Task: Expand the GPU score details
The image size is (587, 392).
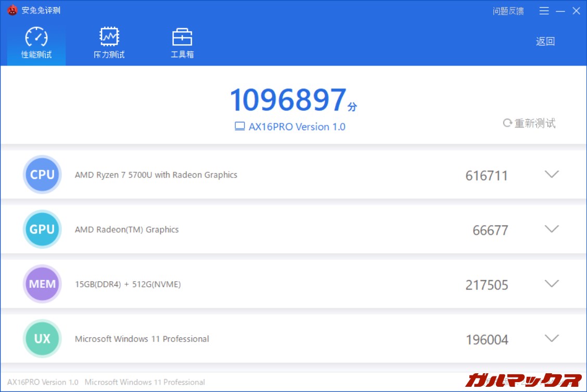Action: (552, 229)
